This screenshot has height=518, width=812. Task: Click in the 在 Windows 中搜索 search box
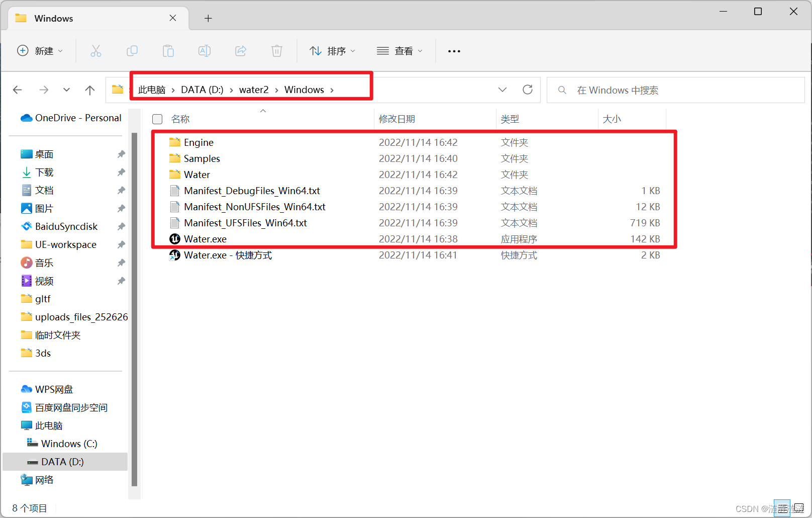coord(675,90)
